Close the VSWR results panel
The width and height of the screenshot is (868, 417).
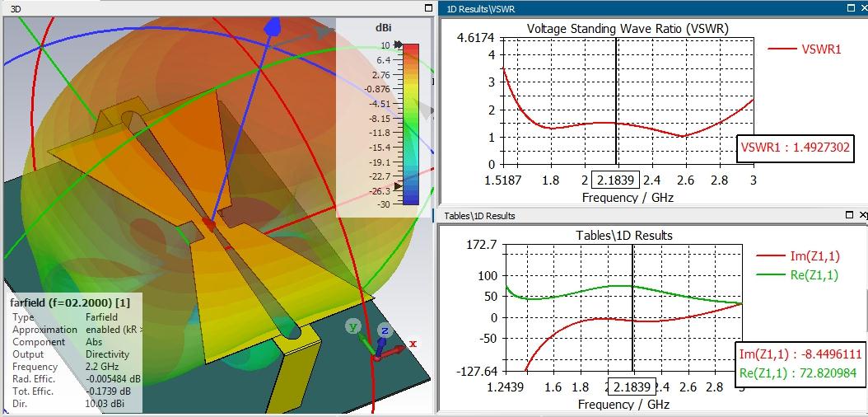click(x=864, y=8)
